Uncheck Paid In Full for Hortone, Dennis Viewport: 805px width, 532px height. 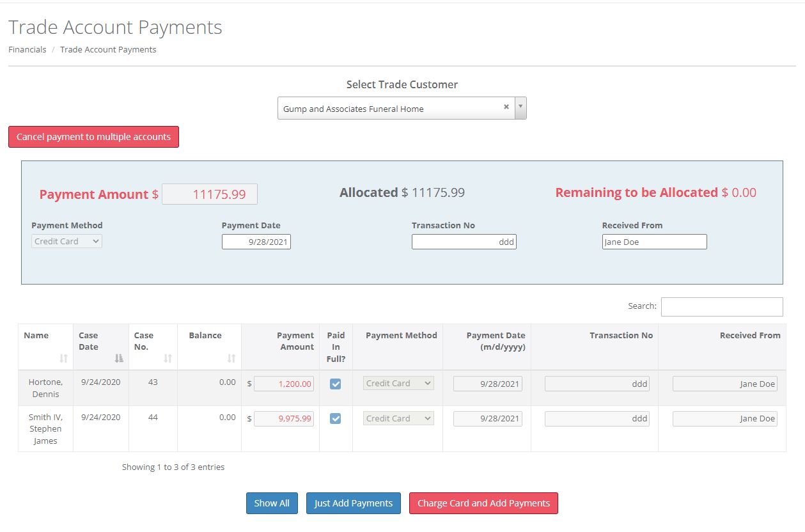click(335, 384)
